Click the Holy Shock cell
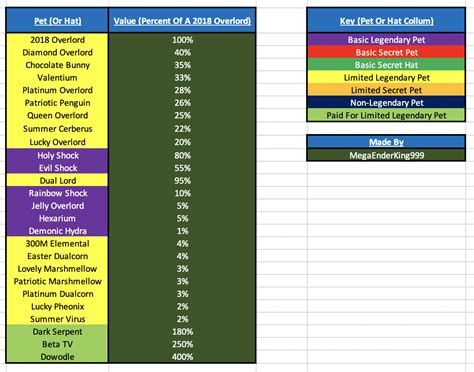The image size is (474, 372). 57,155
